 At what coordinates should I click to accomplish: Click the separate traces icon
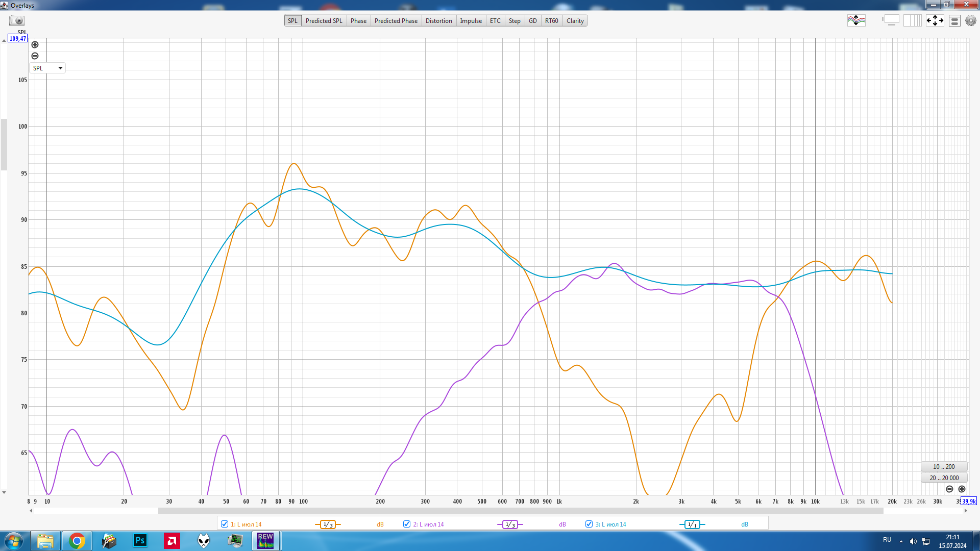point(856,21)
